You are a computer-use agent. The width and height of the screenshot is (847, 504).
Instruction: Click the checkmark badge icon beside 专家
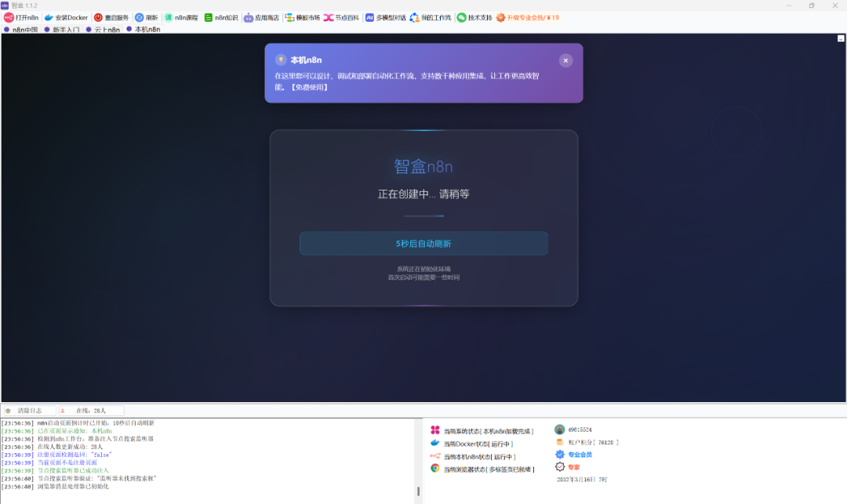(x=560, y=466)
